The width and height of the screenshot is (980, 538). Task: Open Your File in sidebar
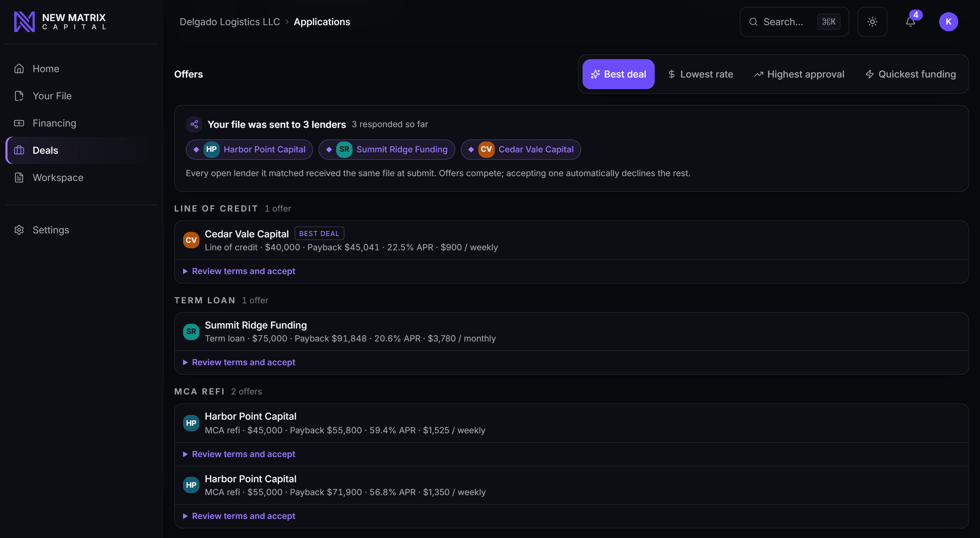click(81, 96)
